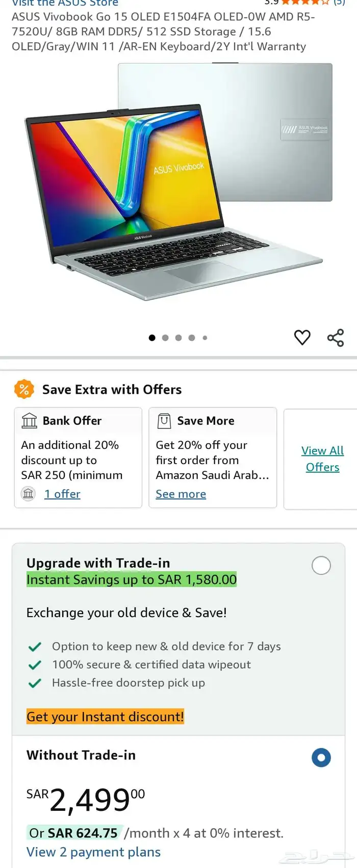Select the Without Trade-in radio button
This screenshot has width=357, height=868.
tap(321, 757)
